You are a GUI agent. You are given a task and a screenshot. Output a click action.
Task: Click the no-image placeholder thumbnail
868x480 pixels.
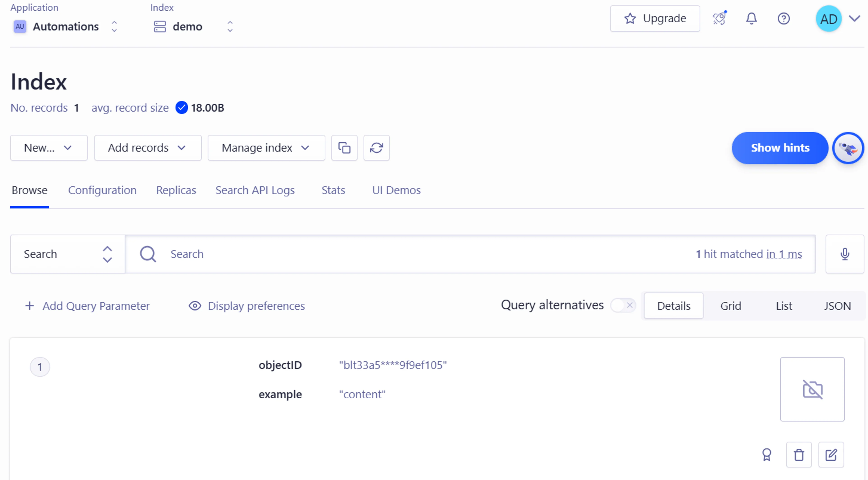point(812,389)
